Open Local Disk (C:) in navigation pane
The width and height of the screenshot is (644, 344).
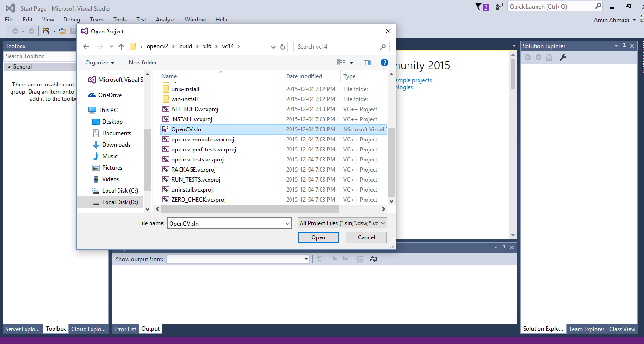click(115, 191)
